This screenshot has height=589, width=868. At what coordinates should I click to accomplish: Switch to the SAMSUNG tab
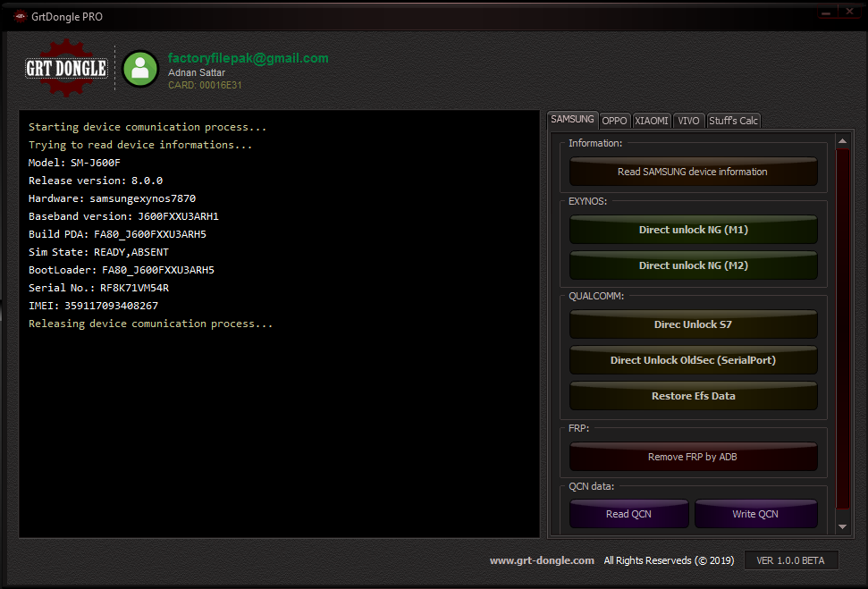[572, 120]
